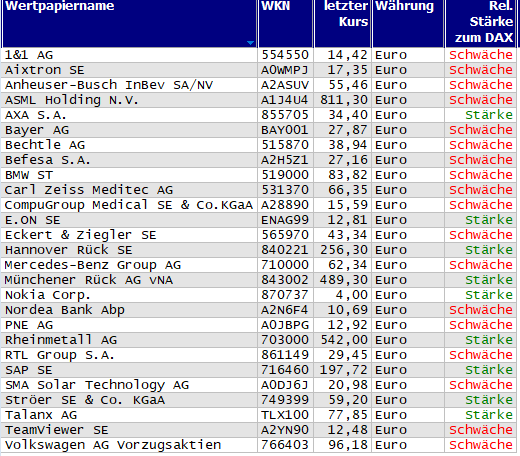Viewport: 520px width, 456px height.
Task: Select SAP SE price 197,72 cell
Action: [342, 370]
